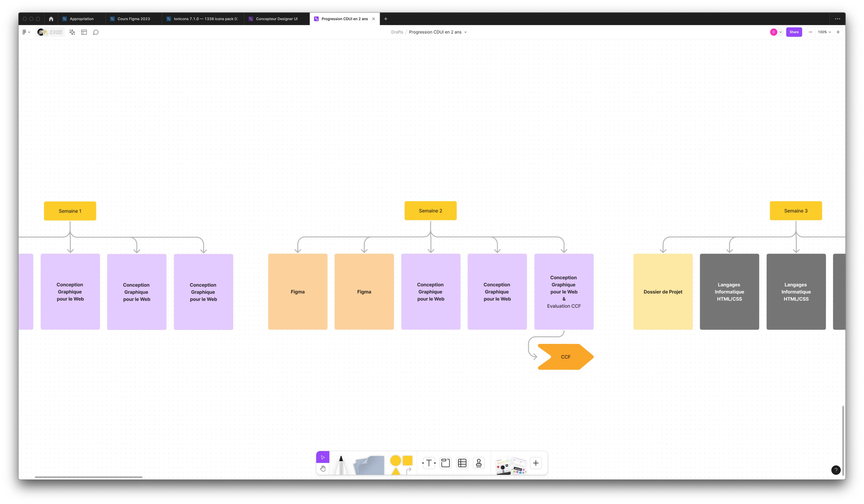864x504 pixels.
Task: Open the templates panel icon
Action: click(84, 32)
